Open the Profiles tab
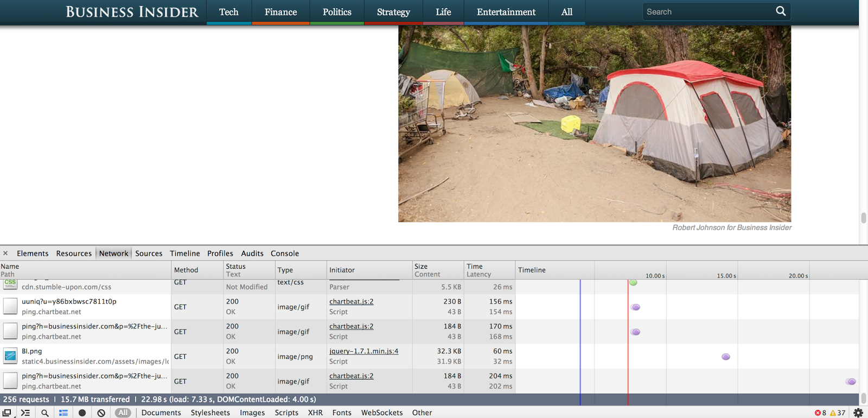The image size is (868, 418). click(x=220, y=253)
